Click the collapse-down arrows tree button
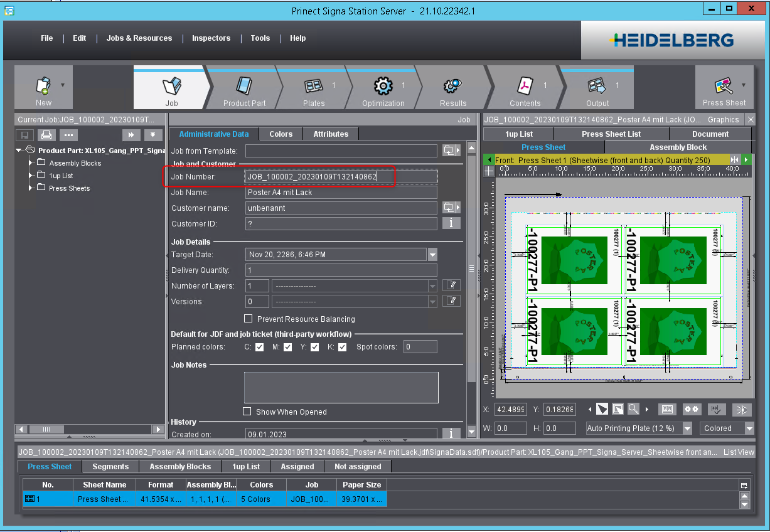The image size is (770, 532). pos(153,135)
